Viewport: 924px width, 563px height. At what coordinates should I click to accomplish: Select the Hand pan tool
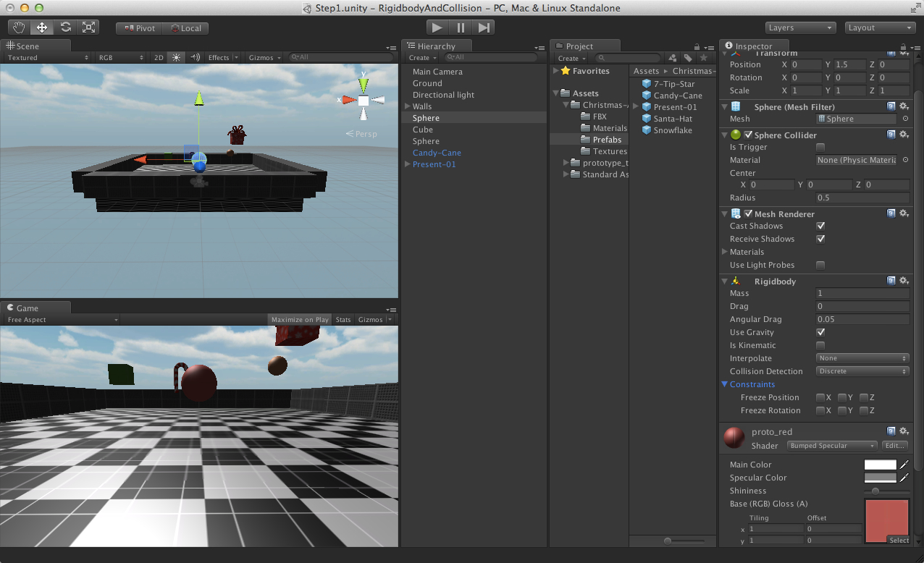pos(18,27)
